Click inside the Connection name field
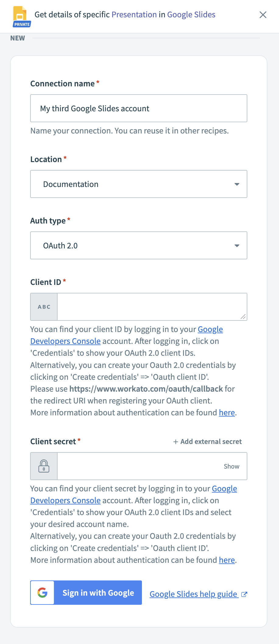This screenshot has width=279, height=644. point(139,108)
